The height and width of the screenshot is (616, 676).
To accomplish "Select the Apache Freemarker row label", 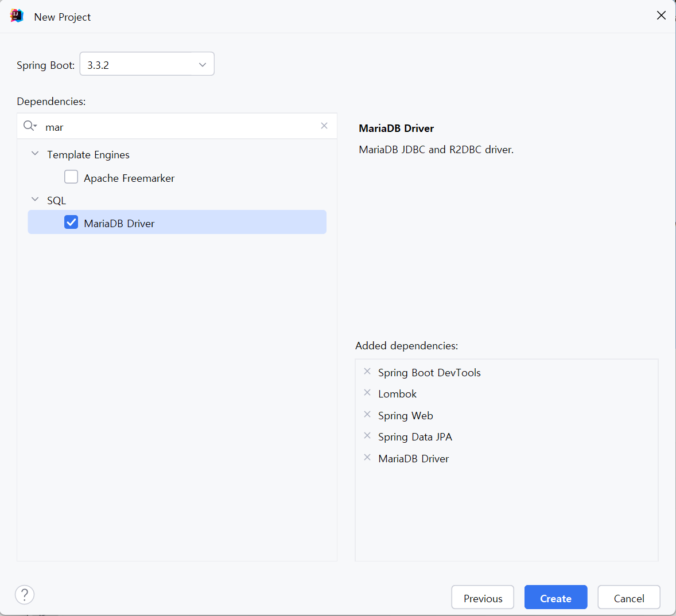I will coord(129,178).
